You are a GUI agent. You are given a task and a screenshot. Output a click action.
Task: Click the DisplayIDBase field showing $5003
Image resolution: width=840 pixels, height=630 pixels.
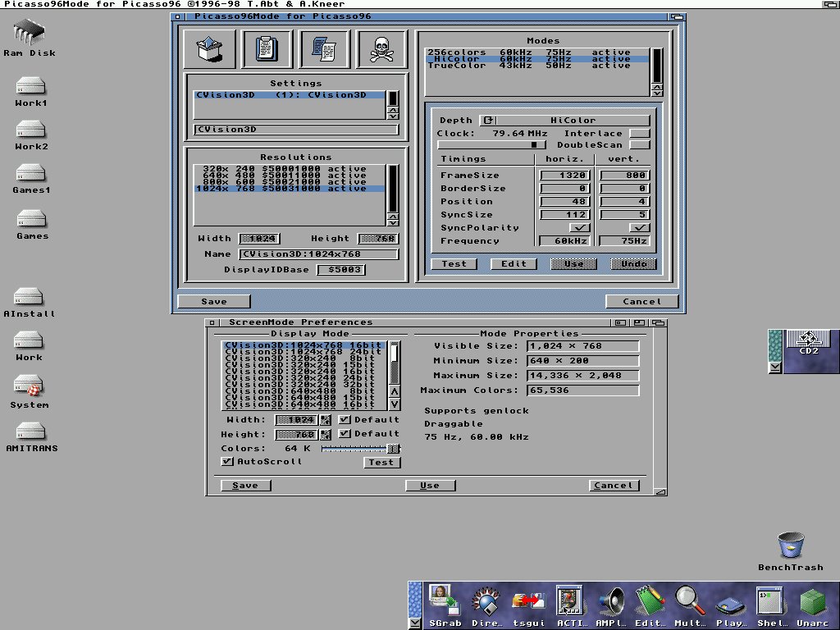tap(341, 269)
